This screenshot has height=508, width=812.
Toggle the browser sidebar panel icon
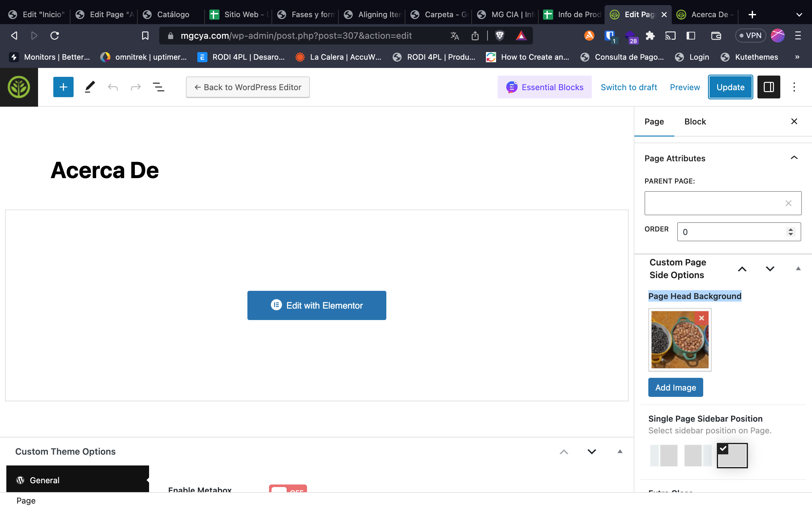click(x=691, y=36)
